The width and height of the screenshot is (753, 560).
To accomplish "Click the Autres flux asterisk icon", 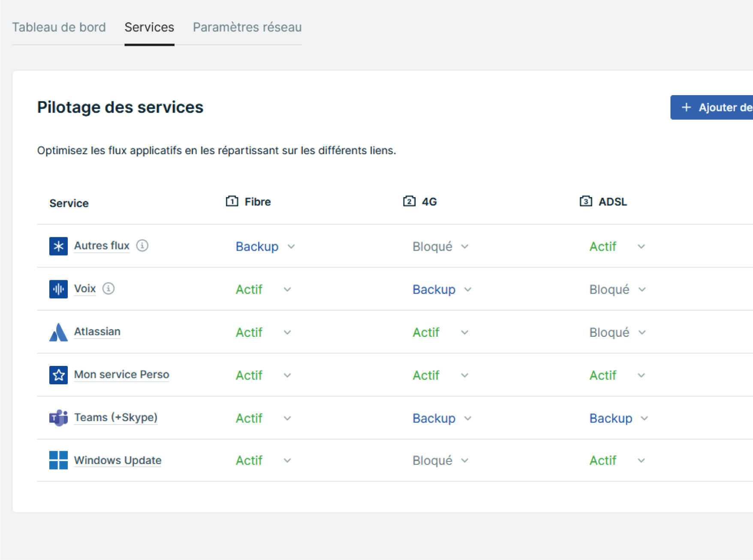I will click(x=58, y=246).
